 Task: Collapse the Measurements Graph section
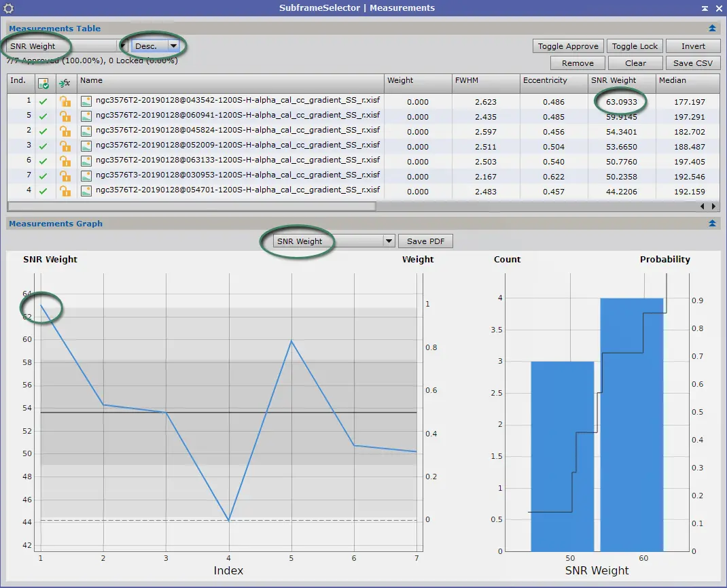point(712,224)
